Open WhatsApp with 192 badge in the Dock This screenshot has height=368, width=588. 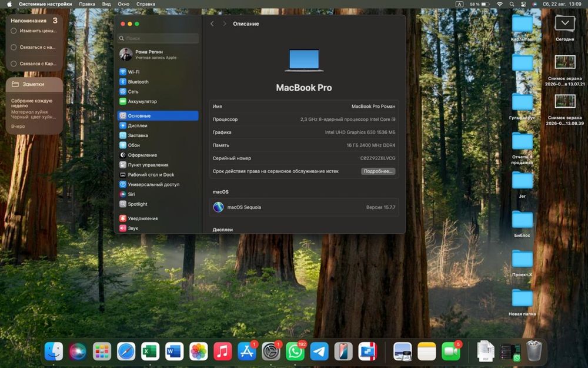pyautogui.click(x=295, y=352)
